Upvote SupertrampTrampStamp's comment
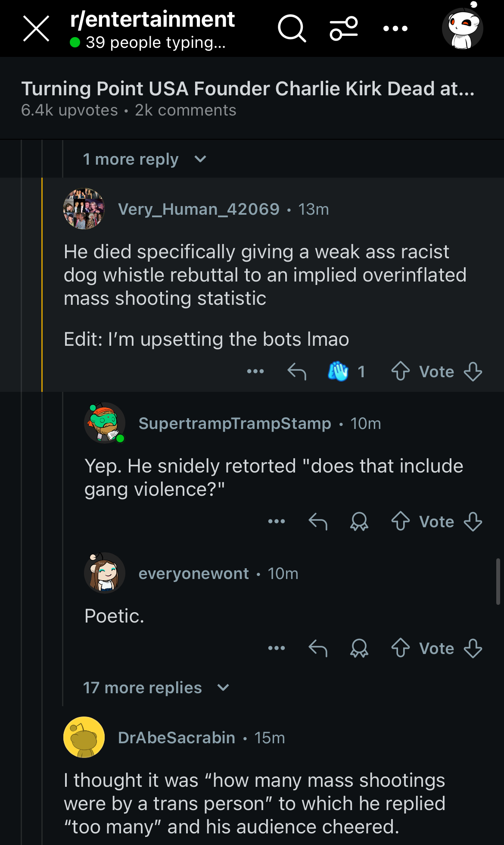Screen dimensions: 504x845 [401, 521]
